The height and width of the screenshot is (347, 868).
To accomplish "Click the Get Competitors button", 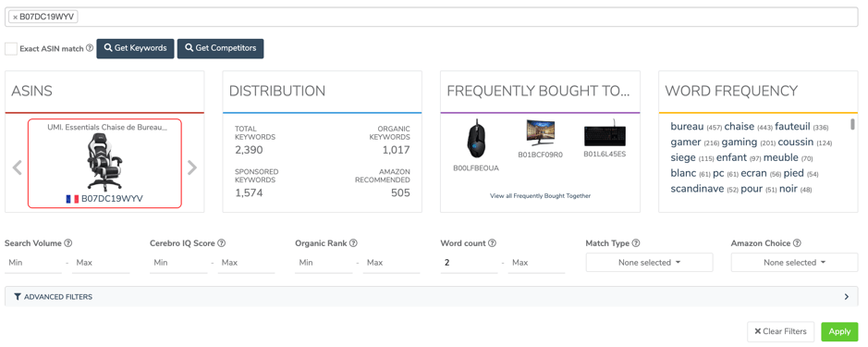I will 220,48.
